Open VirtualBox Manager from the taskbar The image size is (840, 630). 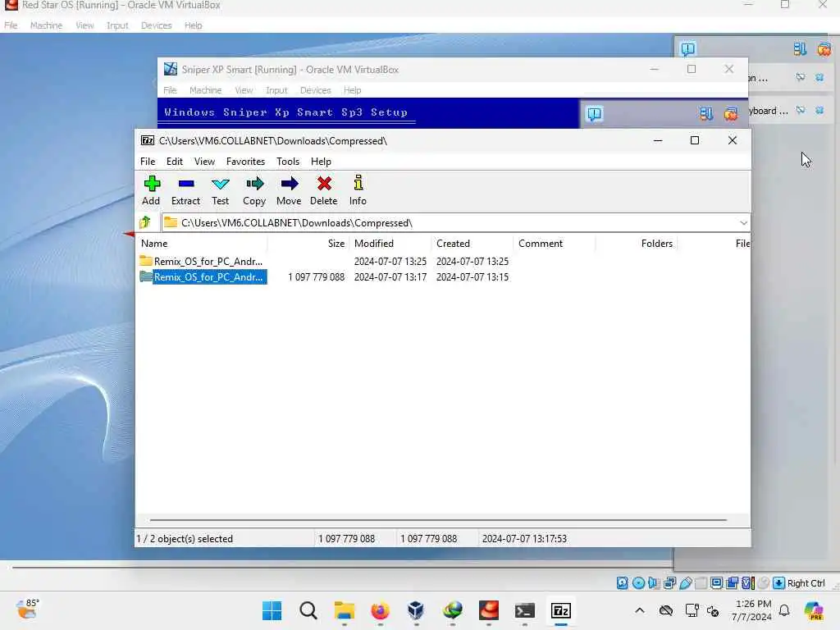tap(416, 610)
